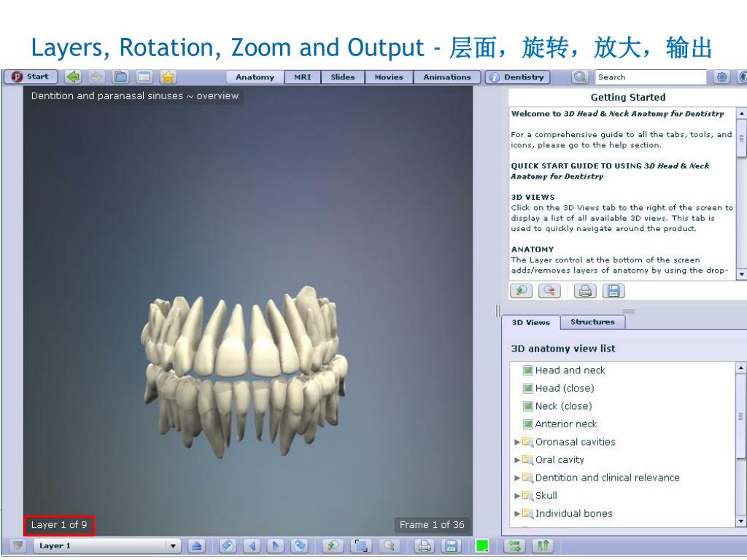This screenshot has height=560, width=747.
Task: Click the yellow star favorites icon
Action: coord(168,77)
